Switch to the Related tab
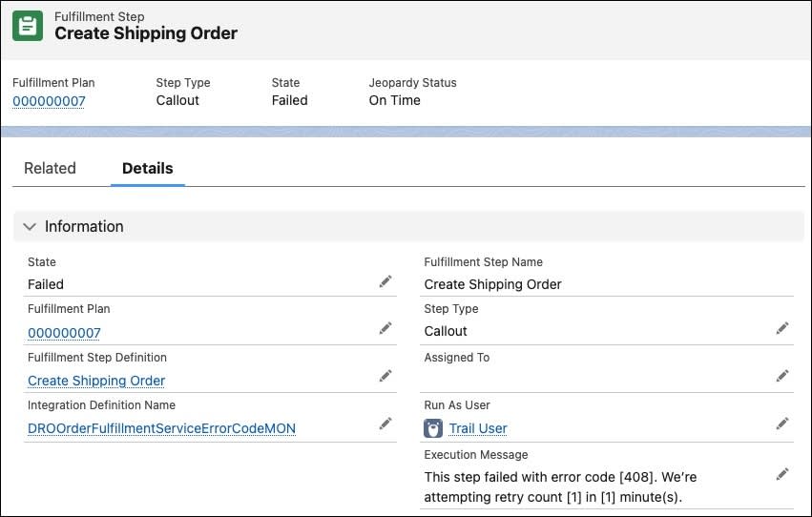This screenshot has width=812, height=517. tap(50, 168)
